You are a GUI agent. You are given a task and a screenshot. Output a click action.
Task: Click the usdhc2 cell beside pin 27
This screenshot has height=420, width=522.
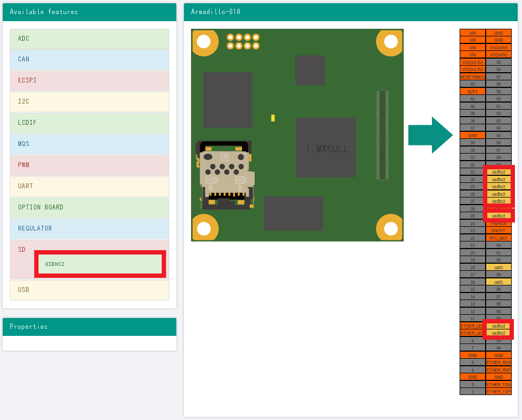coord(498,201)
